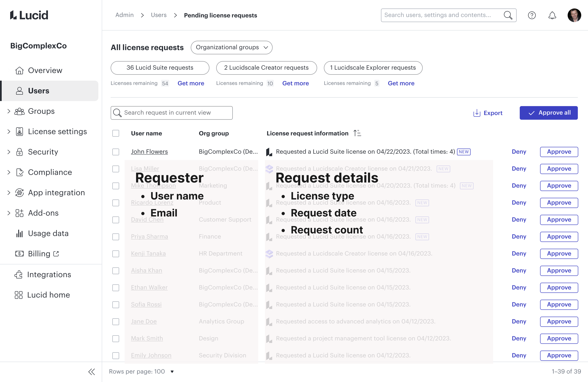
Task: Click the Lucid home grid icon
Action: coord(18,295)
